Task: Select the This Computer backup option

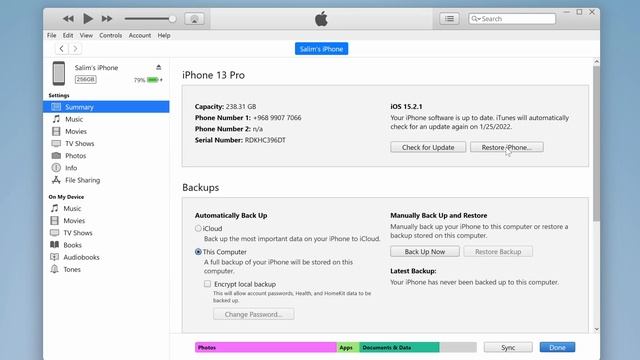Action: 198,252
